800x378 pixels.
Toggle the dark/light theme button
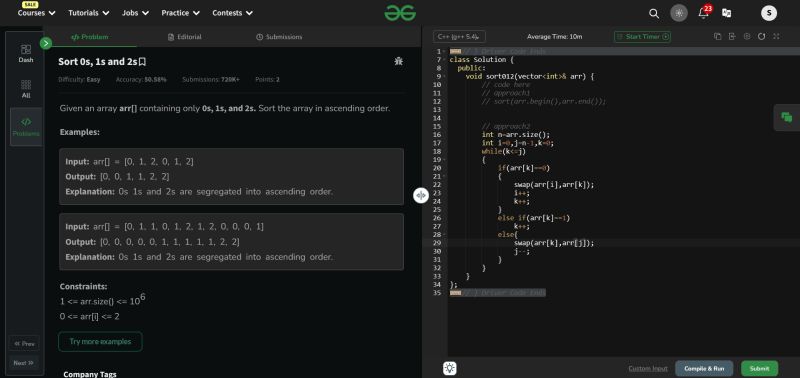(x=679, y=13)
